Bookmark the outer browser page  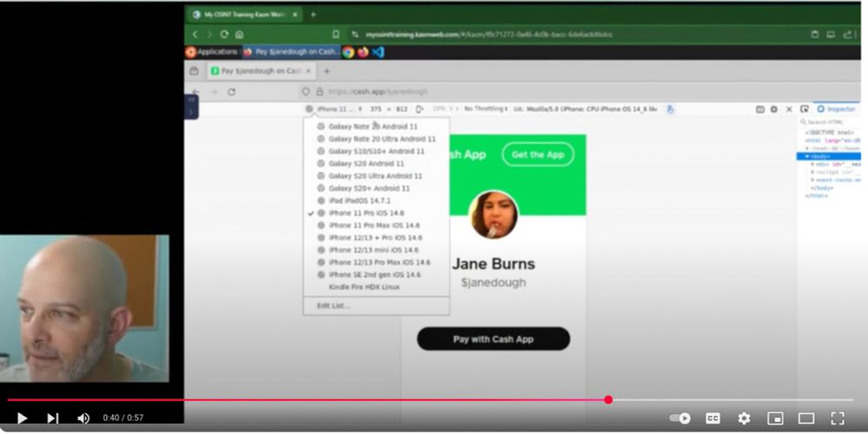pyautogui.click(x=335, y=35)
